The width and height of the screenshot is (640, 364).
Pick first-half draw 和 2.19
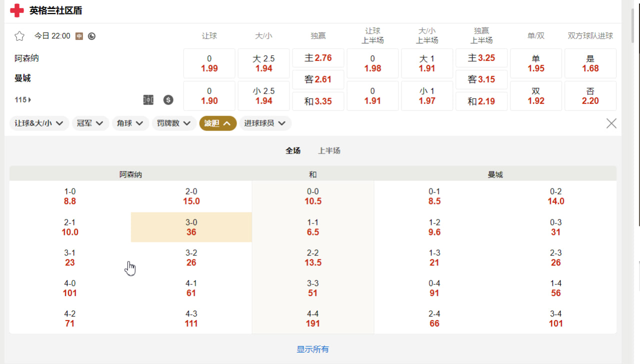[481, 101]
